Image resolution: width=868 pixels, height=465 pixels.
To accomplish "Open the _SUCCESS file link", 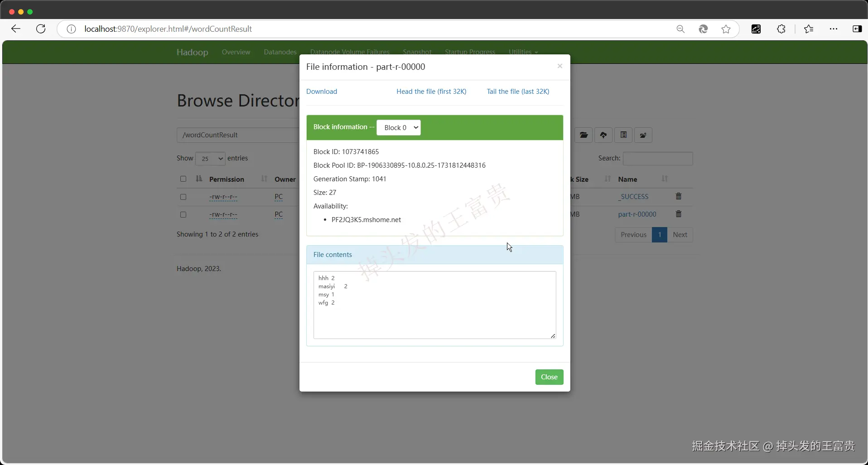I will pyautogui.click(x=633, y=197).
